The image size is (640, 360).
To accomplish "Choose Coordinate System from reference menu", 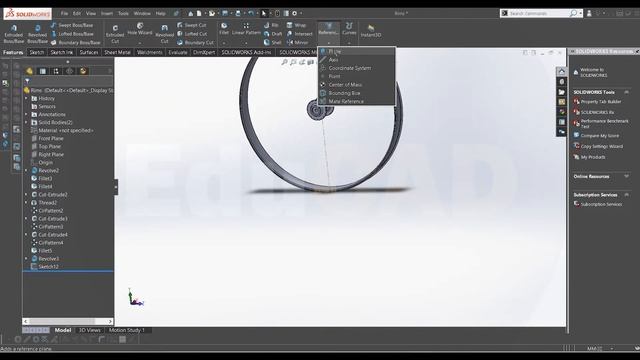I will pyautogui.click(x=356, y=68).
